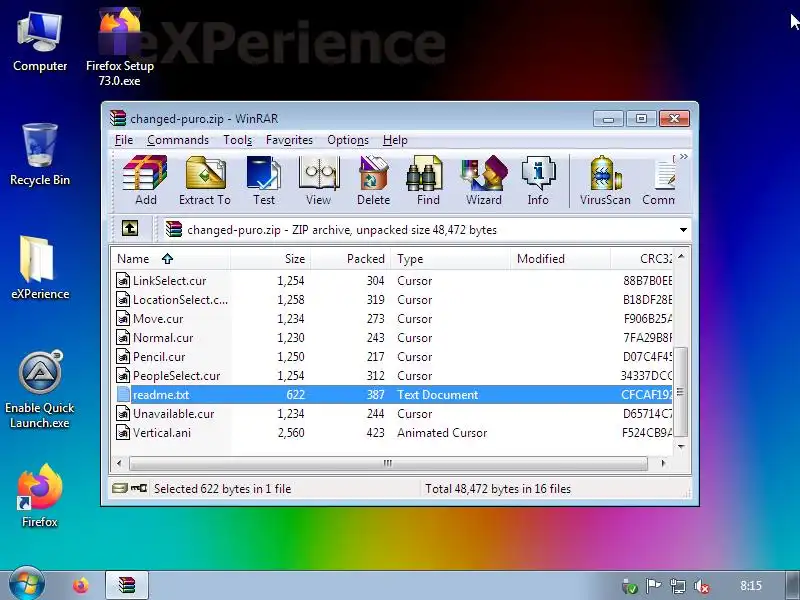Open the archive path dropdown
The width and height of the screenshot is (800, 600).
[x=683, y=230]
